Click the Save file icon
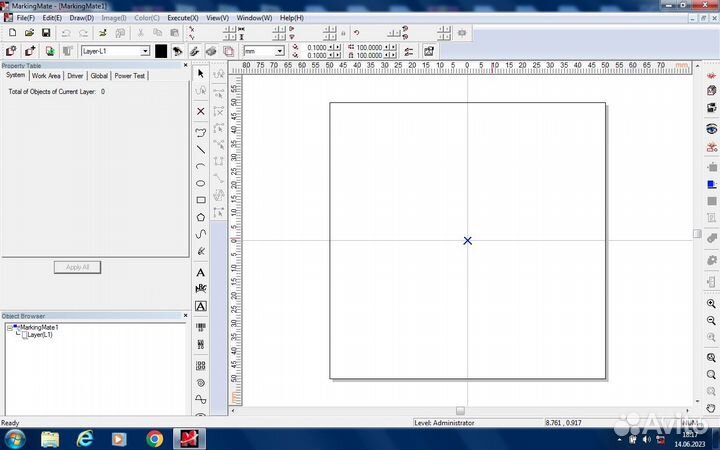This screenshot has width=720, height=450. pyautogui.click(x=46, y=33)
